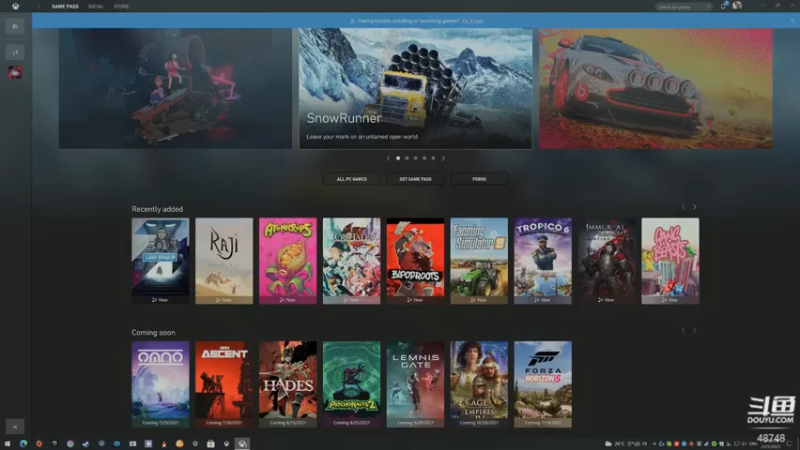
Task: Open the Lemnis Gate tile
Action: point(415,384)
